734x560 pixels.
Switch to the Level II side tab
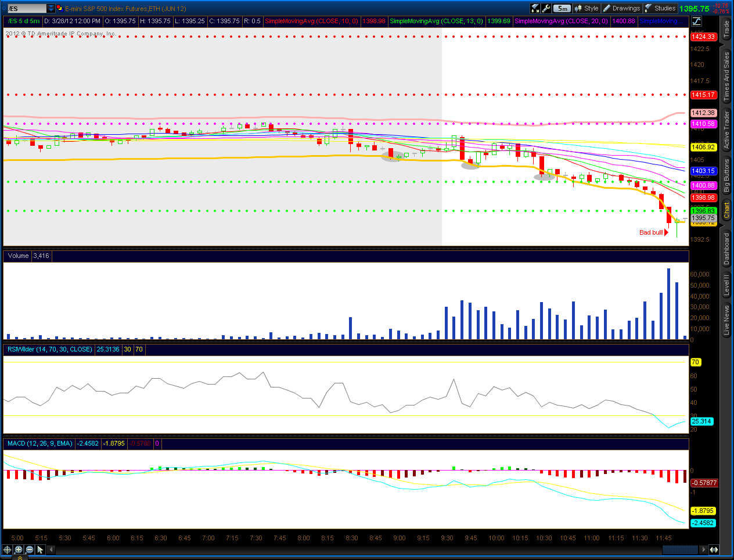(x=726, y=286)
